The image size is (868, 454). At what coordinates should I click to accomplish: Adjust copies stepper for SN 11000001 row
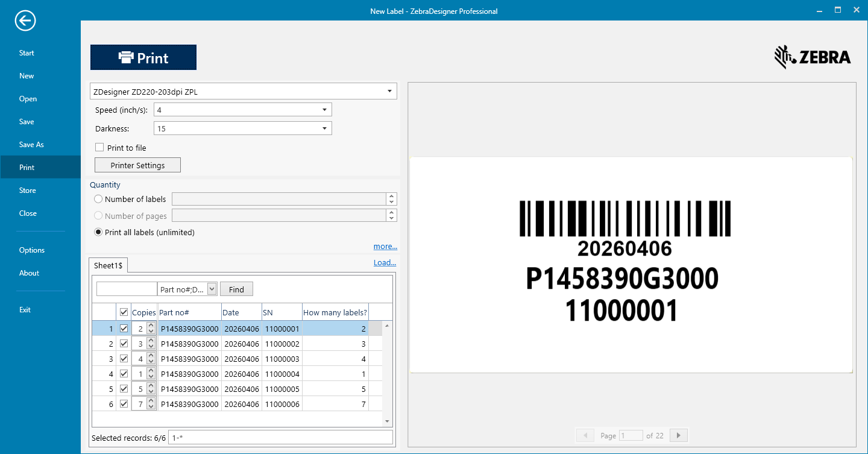(151, 329)
